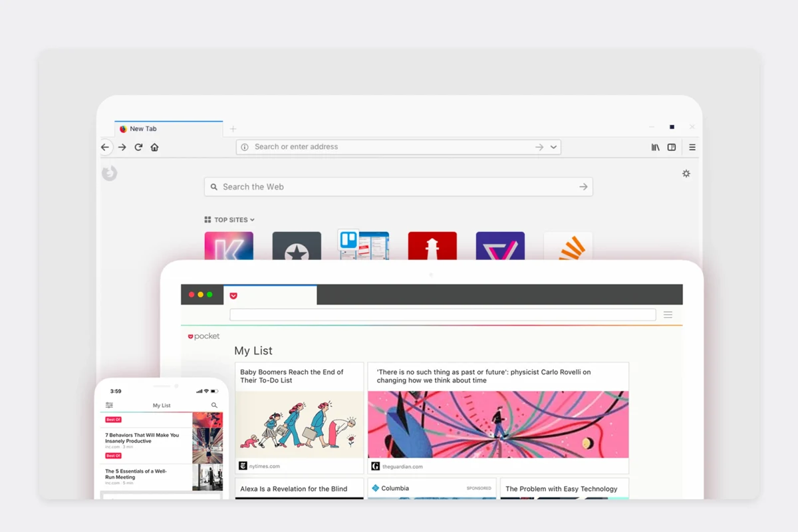Open 'The Problem with Easy Technology' article
Screen dimensions: 798x532
coord(565,489)
